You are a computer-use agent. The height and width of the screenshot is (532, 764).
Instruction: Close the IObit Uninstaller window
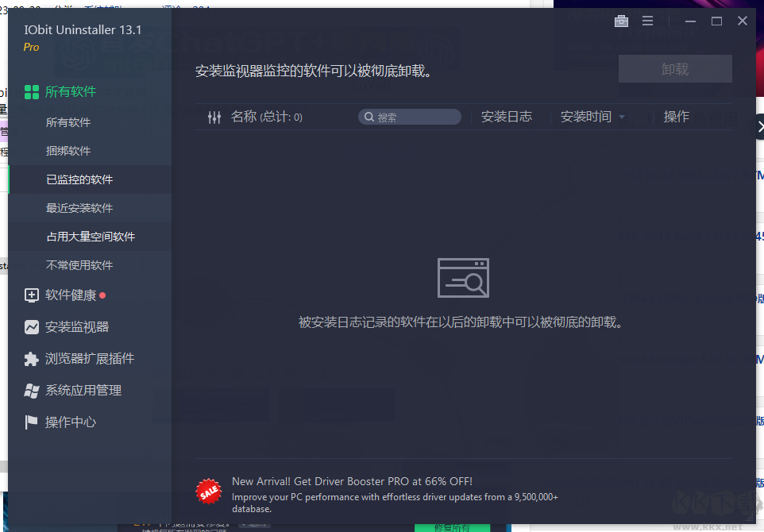coord(743,21)
